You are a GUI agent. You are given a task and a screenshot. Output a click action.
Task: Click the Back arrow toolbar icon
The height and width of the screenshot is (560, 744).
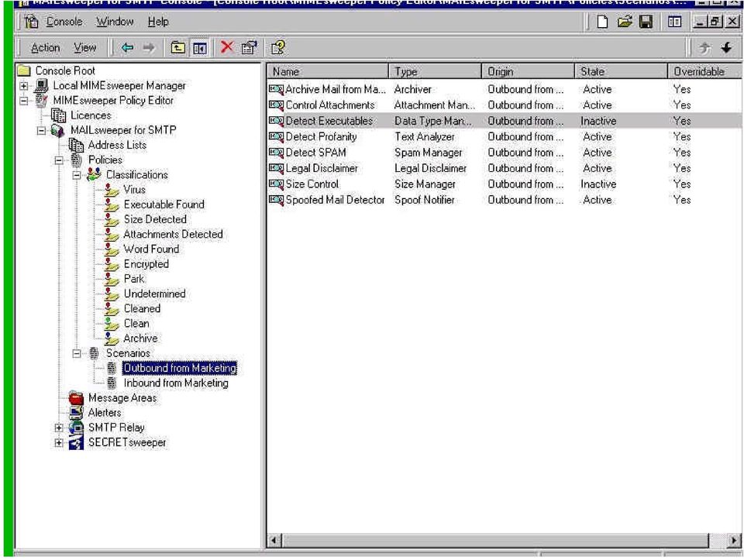tap(127, 47)
